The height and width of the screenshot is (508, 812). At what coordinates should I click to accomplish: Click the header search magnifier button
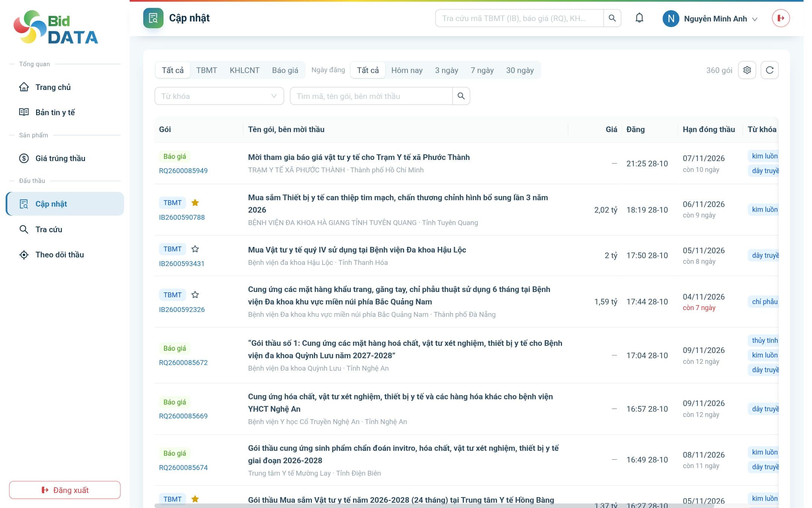point(612,18)
